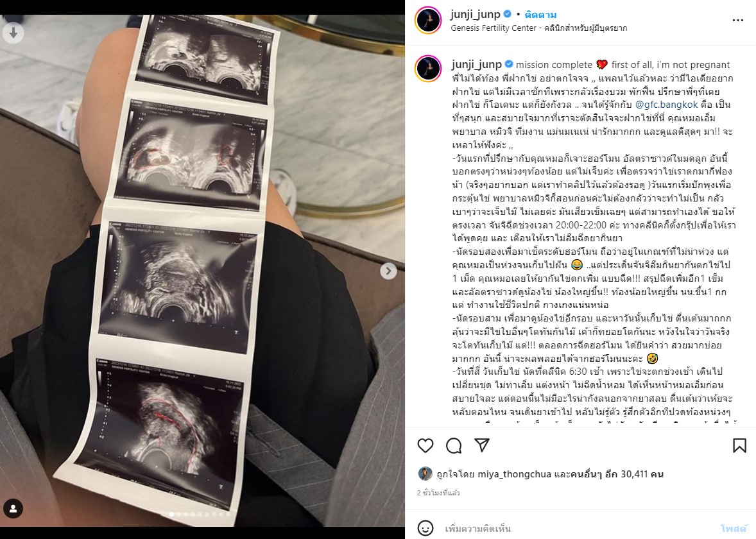756x539 pixels.
Task: Click the down arrow icon on photo
Action: coord(13,33)
